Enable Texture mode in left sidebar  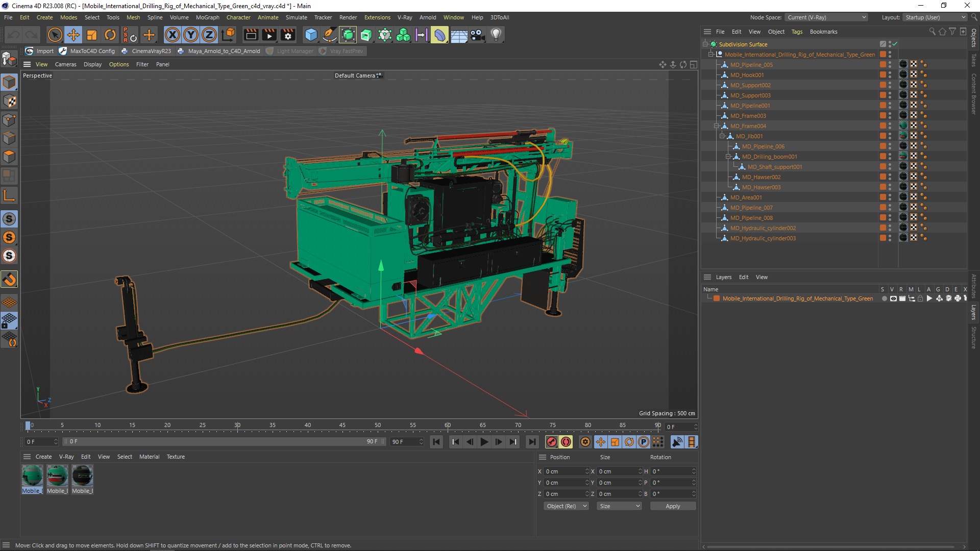click(x=9, y=101)
